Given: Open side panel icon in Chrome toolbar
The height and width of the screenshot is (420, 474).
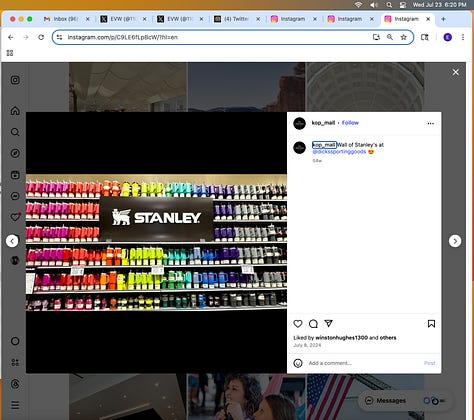Looking at the screenshot, I should (425, 37).
